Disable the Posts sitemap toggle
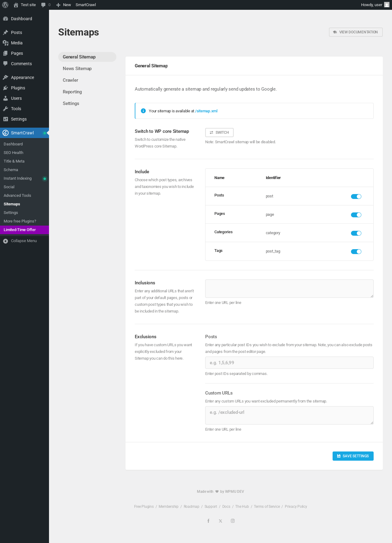This screenshot has width=392, height=543. pyautogui.click(x=356, y=197)
